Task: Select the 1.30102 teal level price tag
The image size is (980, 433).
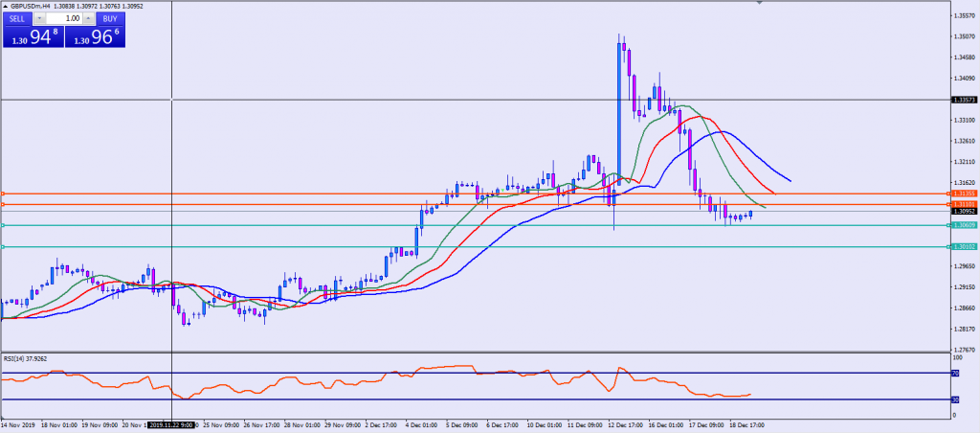Action: point(964,247)
